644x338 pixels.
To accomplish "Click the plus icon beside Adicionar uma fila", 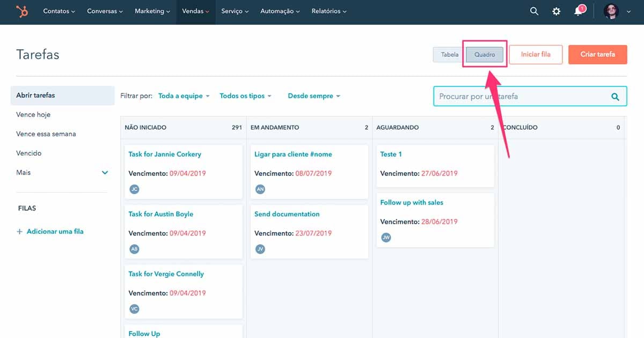I will point(20,232).
